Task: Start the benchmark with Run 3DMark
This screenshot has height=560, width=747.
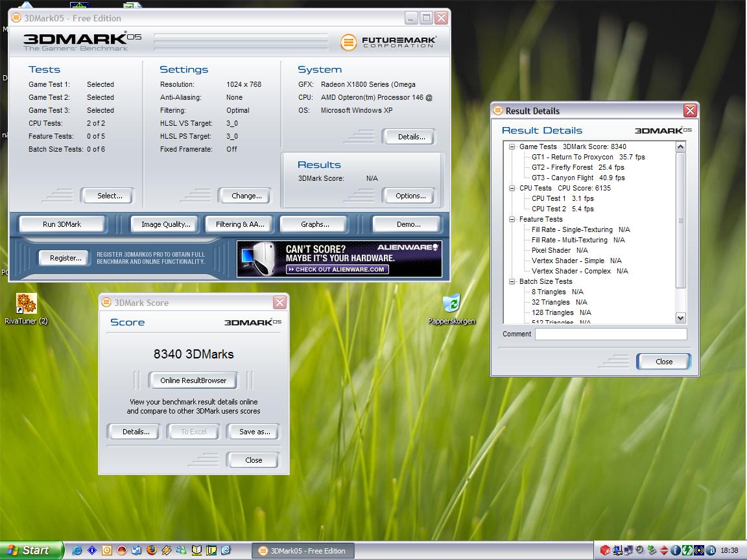Action: pyautogui.click(x=62, y=224)
